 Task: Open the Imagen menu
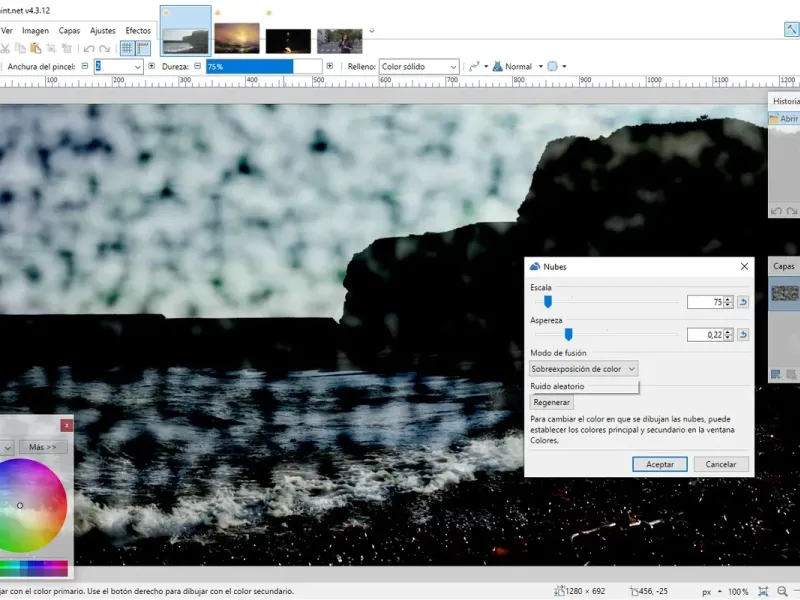tap(35, 31)
